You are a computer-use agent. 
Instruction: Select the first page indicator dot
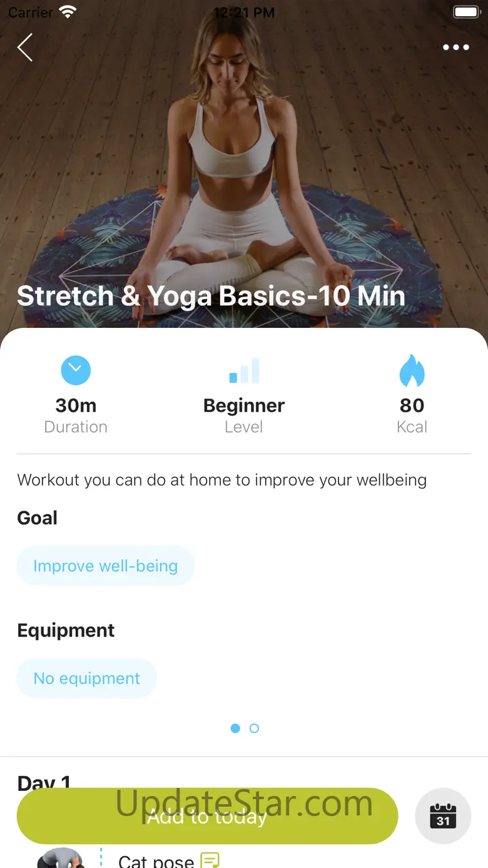click(235, 728)
